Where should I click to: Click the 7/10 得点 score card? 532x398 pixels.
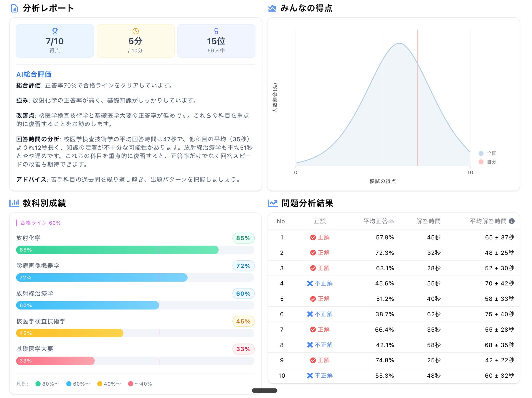point(55,41)
